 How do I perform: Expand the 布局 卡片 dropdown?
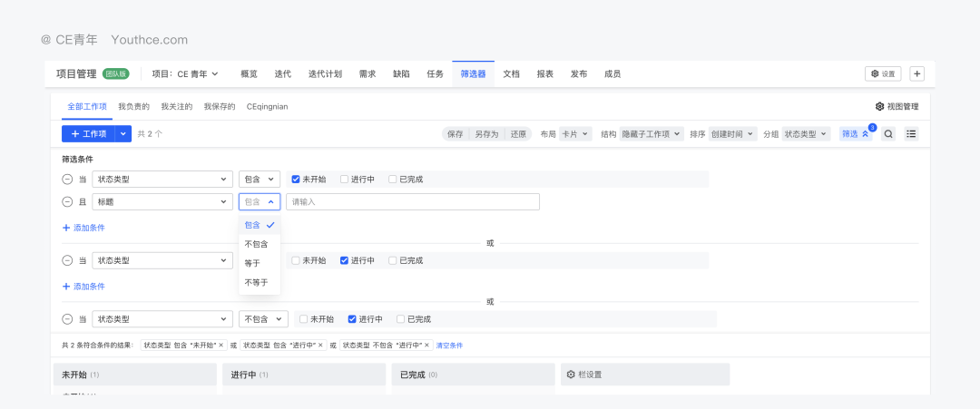click(x=575, y=133)
